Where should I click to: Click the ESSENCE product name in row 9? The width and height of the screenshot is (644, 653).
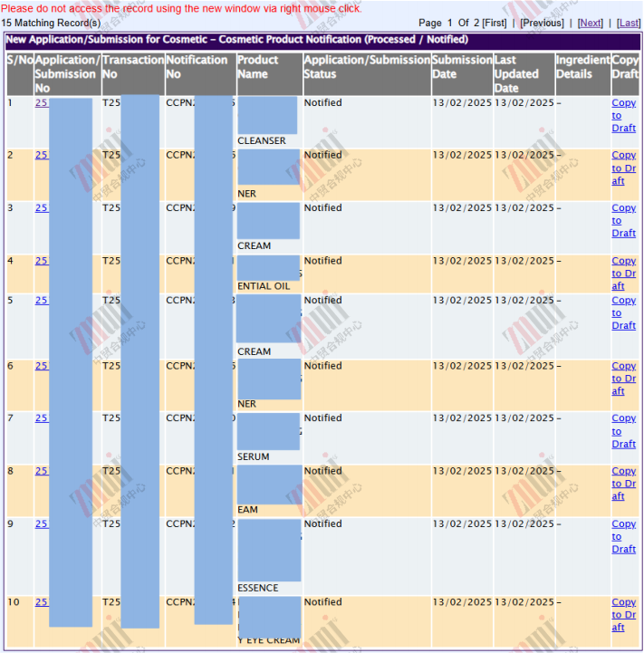tap(258, 588)
